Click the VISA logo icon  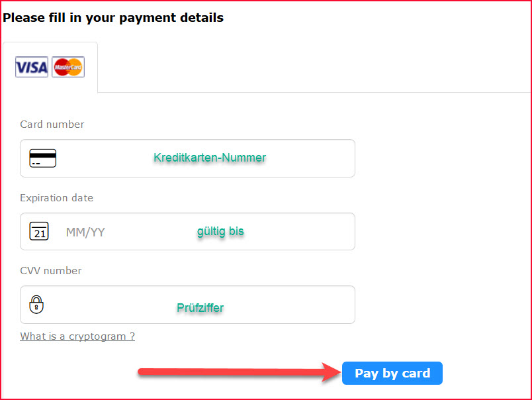coord(32,67)
